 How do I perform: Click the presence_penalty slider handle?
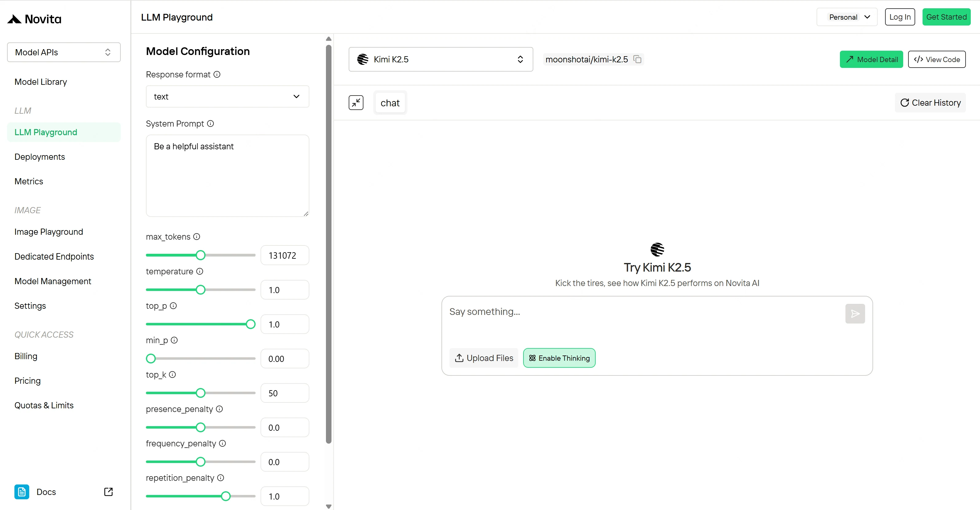pyautogui.click(x=201, y=427)
